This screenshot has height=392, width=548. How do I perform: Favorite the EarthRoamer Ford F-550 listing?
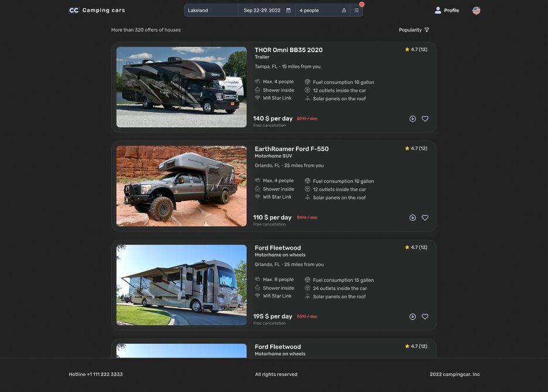click(425, 217)
